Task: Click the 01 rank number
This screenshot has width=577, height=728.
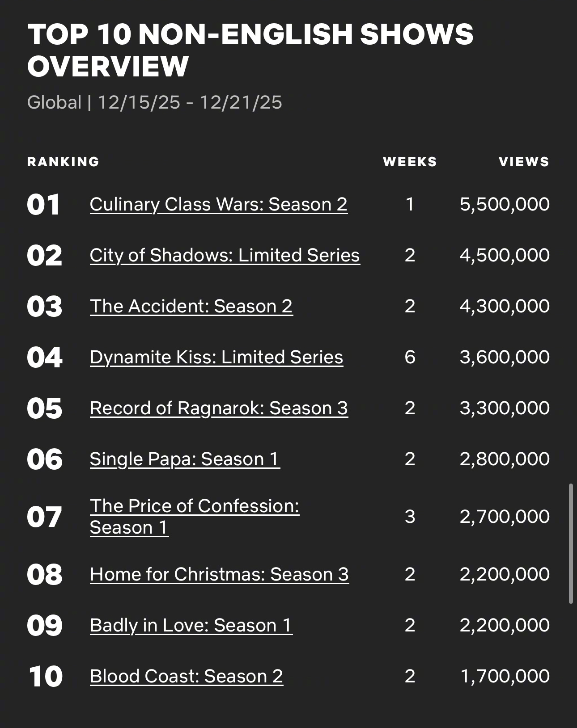Action: (x=43, y=205)
